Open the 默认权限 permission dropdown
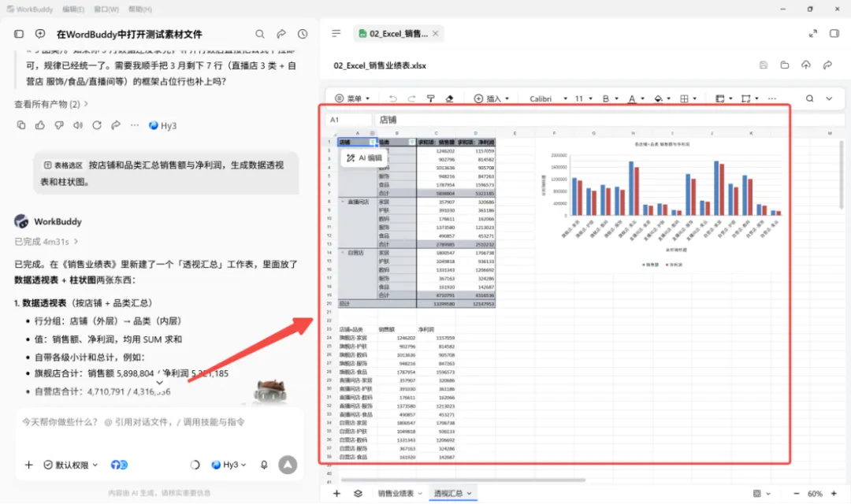Screen dimensions: 851x504 click(71, 465)
